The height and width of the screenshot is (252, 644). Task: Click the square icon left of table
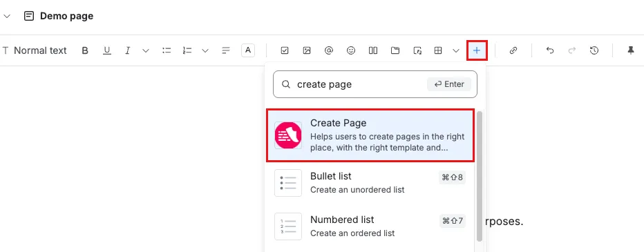[417, 50]
